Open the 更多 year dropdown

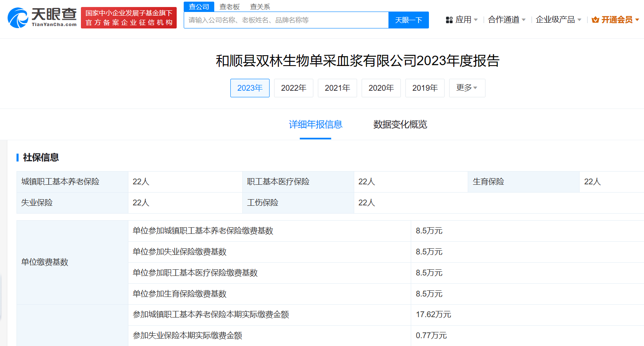point(467,88)
